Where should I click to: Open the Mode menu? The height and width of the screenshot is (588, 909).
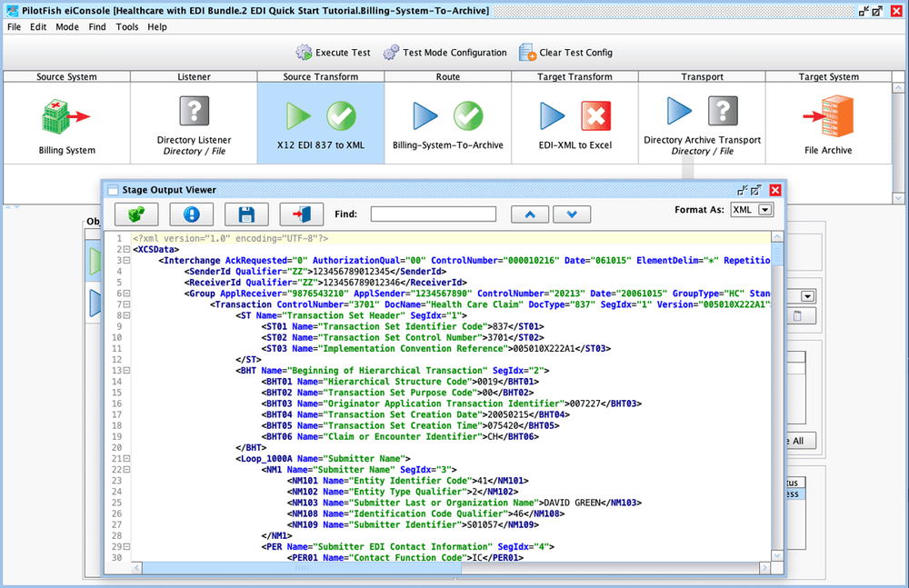coord(67,26)
